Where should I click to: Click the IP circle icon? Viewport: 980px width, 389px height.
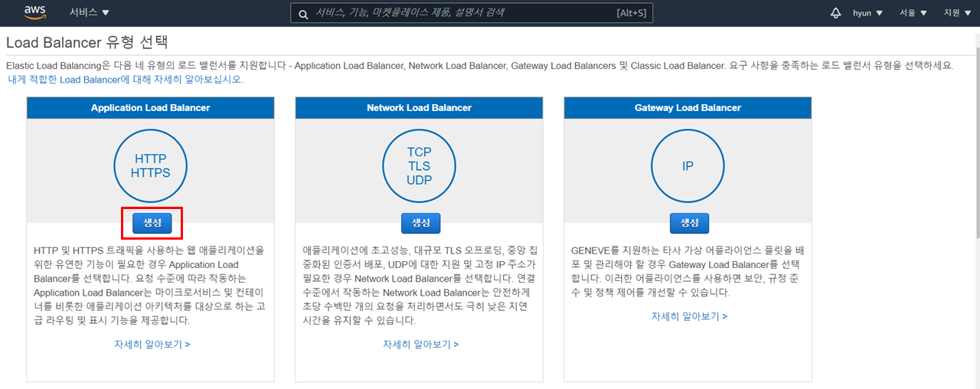[688, 166]
